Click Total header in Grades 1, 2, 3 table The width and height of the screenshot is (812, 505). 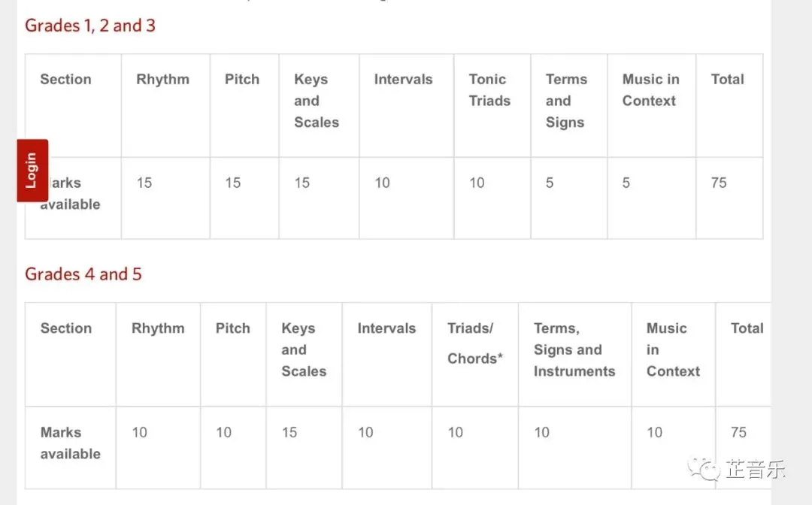point(727,80)
